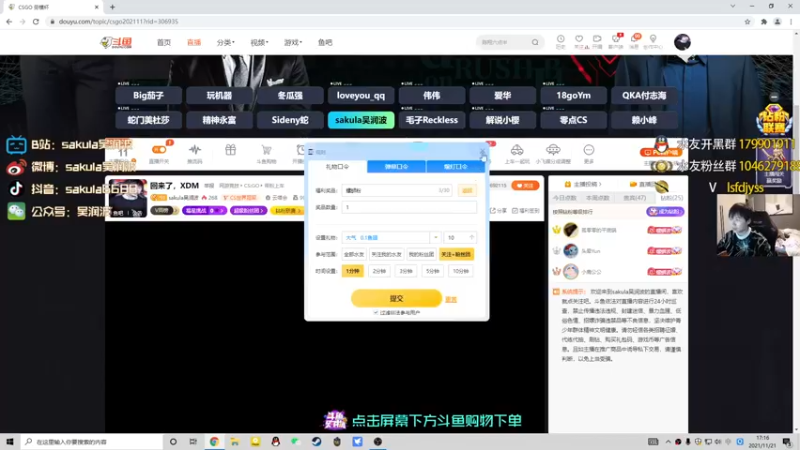Select the 关注我的水友 participation option
The height and width of the screenshot is (450, 800).
386,254
